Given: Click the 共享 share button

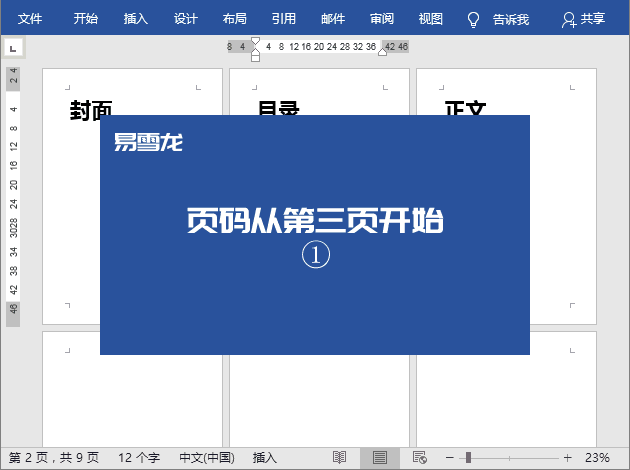Looking at the screenshot, I should tap(583, 19).
